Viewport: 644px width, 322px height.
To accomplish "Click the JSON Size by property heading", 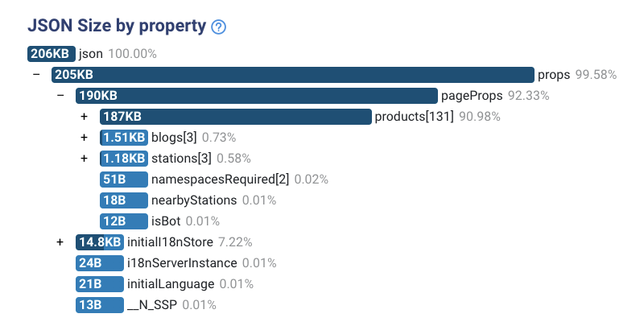I will coord(117,26).
